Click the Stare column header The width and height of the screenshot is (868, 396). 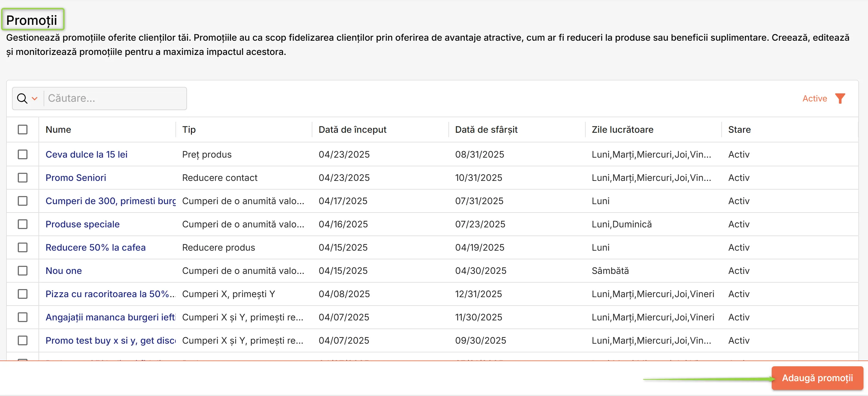[x=739, y=130]
